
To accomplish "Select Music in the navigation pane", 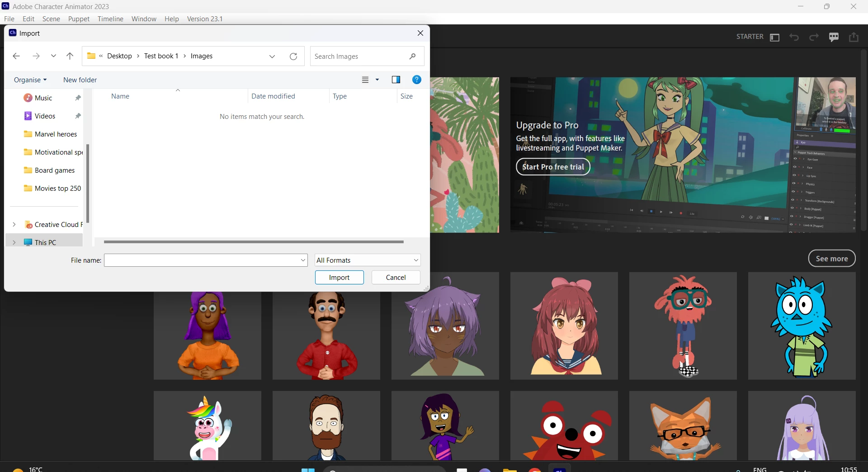I will [43, 98].
